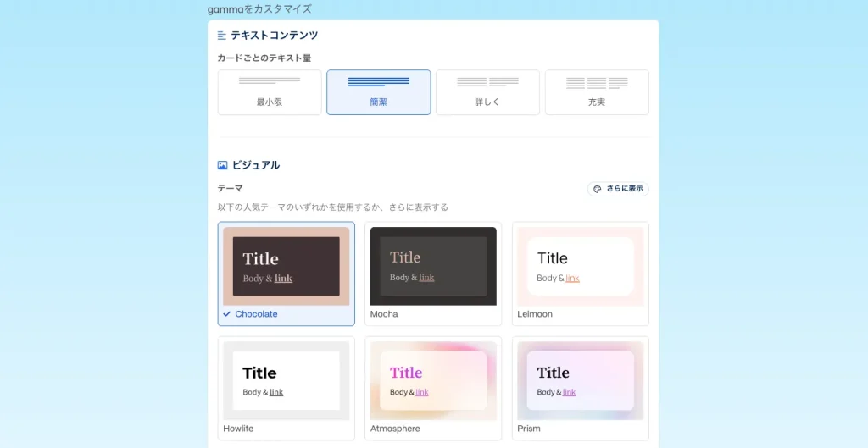Click the Chocolate theme preview
This screenshot has width=868, height=448.
(x=287, y=266)
